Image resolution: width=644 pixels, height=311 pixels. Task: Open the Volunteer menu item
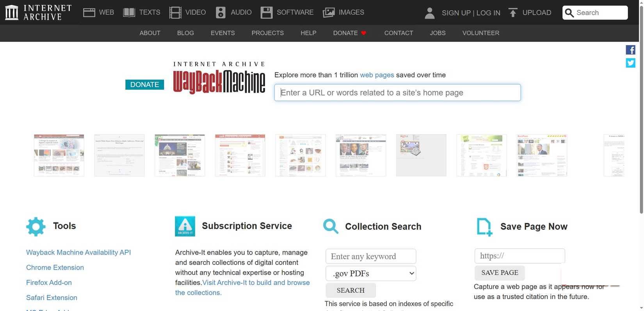point(480,33)
